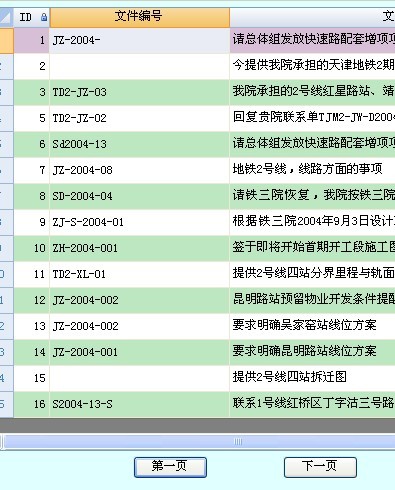Click empty file number cell for ID 2
Image resolution: width=395 pixels, height=490 pixels.
pos(139,66)
